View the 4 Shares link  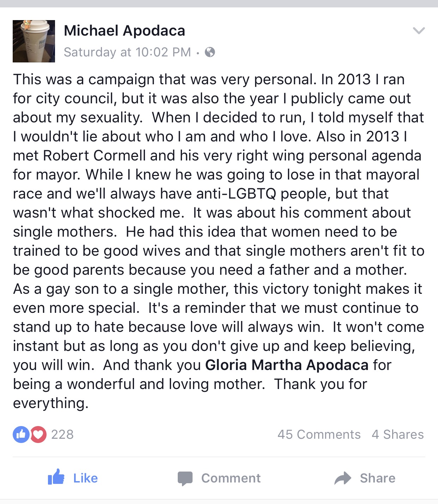(x=397, y=435)
